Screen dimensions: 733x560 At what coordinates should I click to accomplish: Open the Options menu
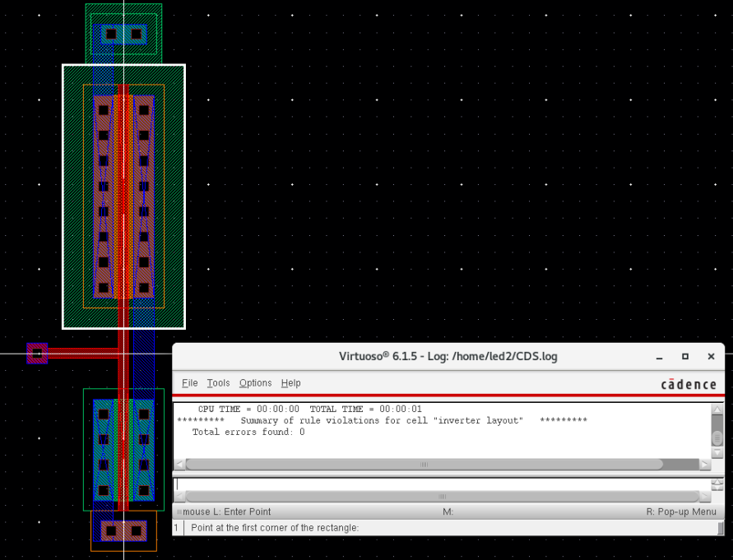click(x=255, y=383)
